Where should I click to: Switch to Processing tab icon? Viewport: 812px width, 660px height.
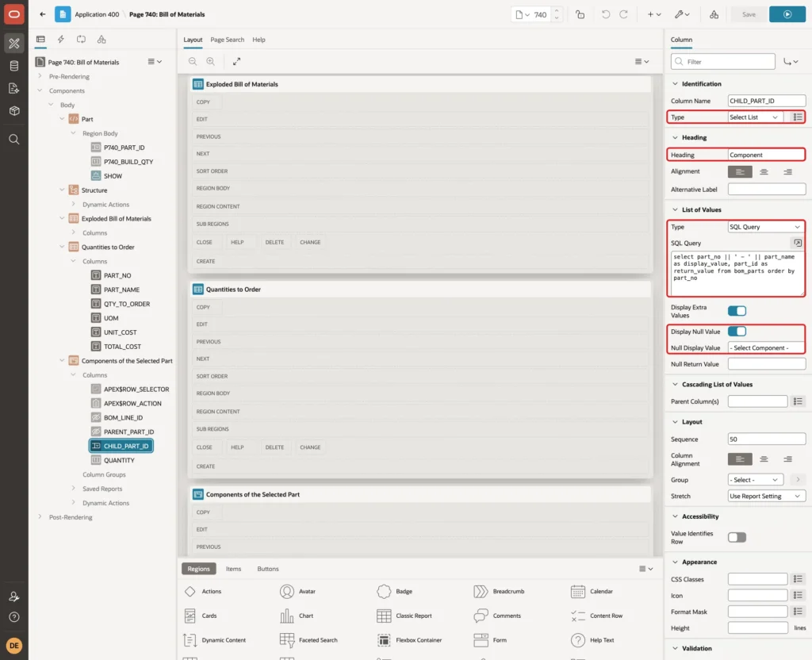point(81,40)
